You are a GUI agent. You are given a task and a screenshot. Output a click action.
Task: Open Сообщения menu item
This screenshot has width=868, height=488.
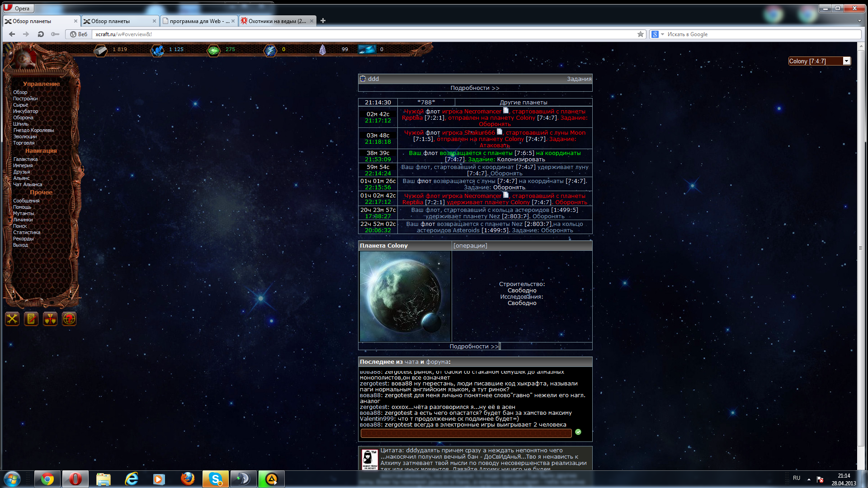(x=26, y=201)
